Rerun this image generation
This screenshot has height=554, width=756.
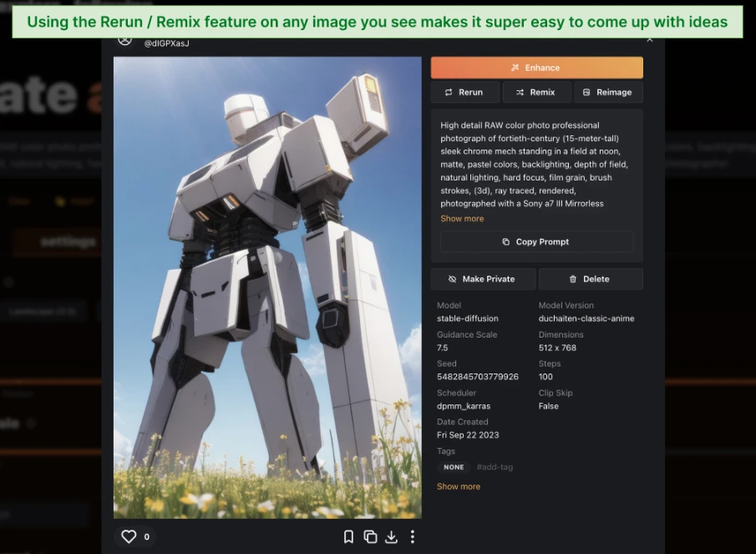464,92
